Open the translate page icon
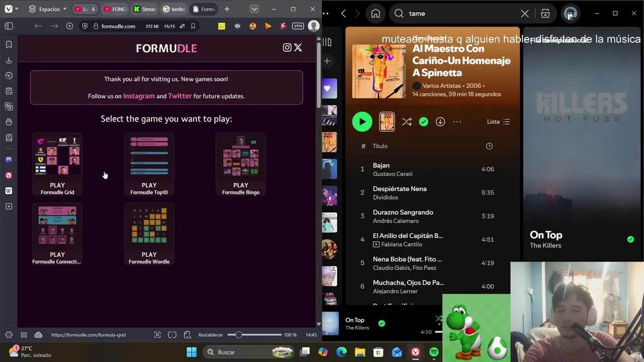The image size is (644, 362). 182,26
